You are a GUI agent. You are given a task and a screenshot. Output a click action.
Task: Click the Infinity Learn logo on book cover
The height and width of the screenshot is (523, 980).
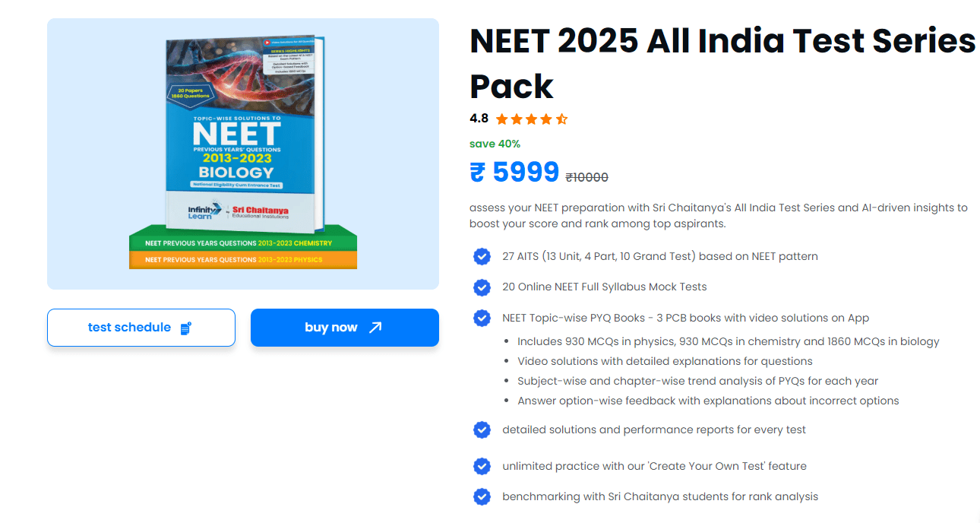point(204,211)
